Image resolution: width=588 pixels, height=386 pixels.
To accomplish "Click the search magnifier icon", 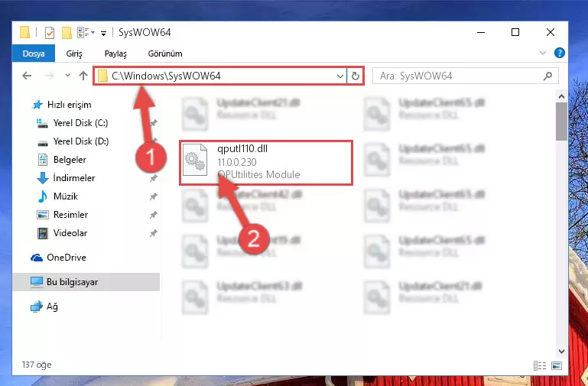I will pyautogui.click(x=547, y=76).
